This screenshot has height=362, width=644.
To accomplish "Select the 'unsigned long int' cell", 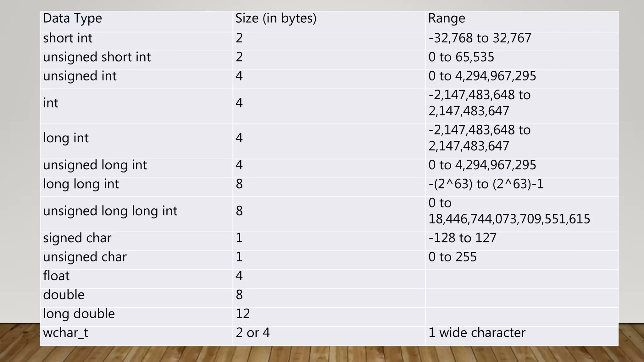I will [x=136, y=168].
